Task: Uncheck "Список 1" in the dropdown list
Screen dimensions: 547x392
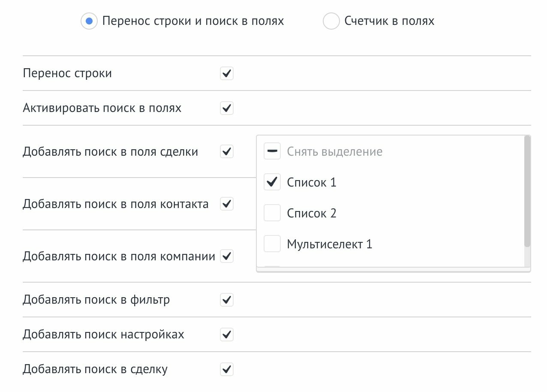Action: point(272,182)
